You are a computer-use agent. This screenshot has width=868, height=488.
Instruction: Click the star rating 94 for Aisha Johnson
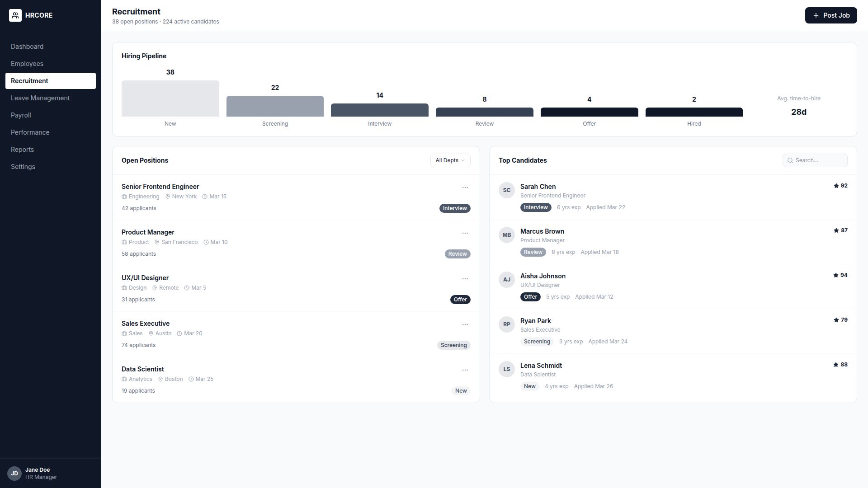[x=840, y=275]
